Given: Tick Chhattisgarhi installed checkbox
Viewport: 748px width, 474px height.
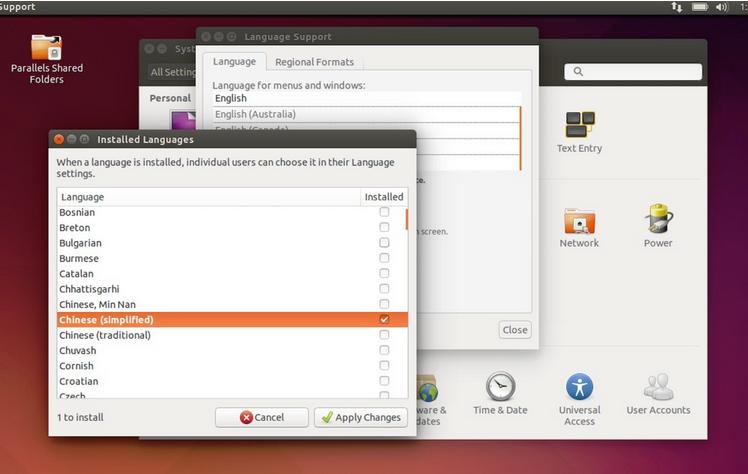Looking at the screenshot, I should point(384,289).
